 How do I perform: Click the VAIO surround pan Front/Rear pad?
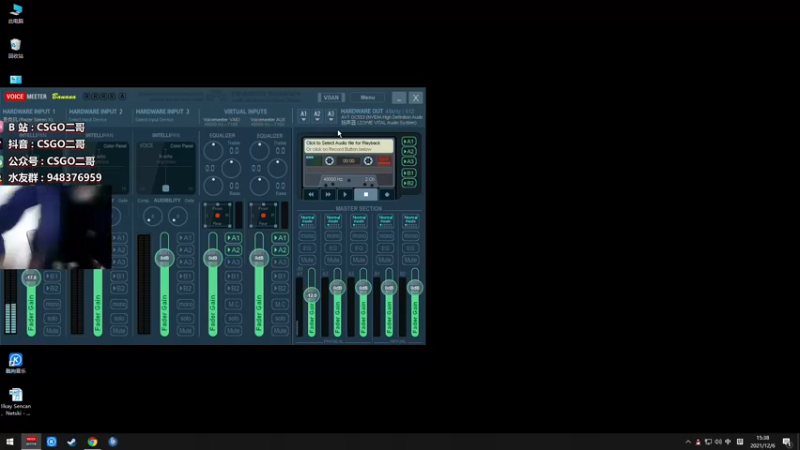pyautogui.click(x=217, y=215)
